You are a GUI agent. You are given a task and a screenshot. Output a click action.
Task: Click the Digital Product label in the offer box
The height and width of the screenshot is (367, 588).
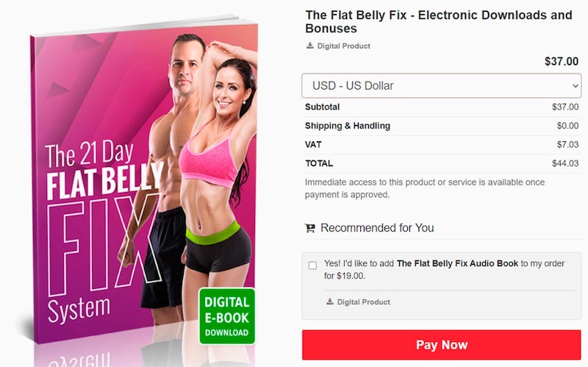pyautogui.click(x=363, y=302)
